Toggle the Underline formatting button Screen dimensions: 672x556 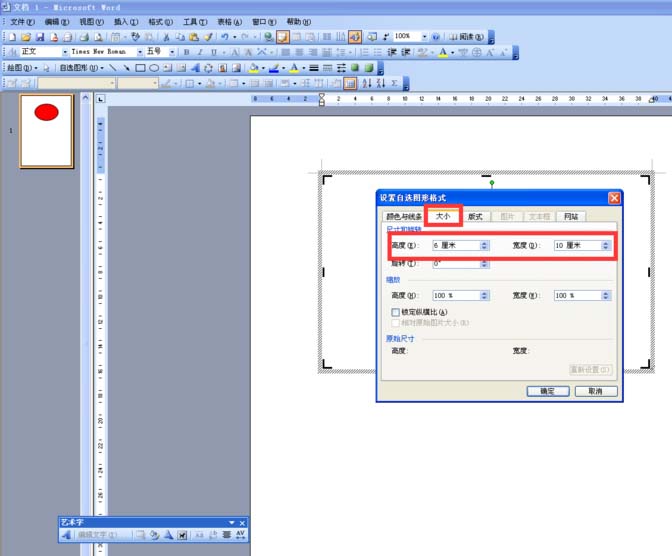213,52
